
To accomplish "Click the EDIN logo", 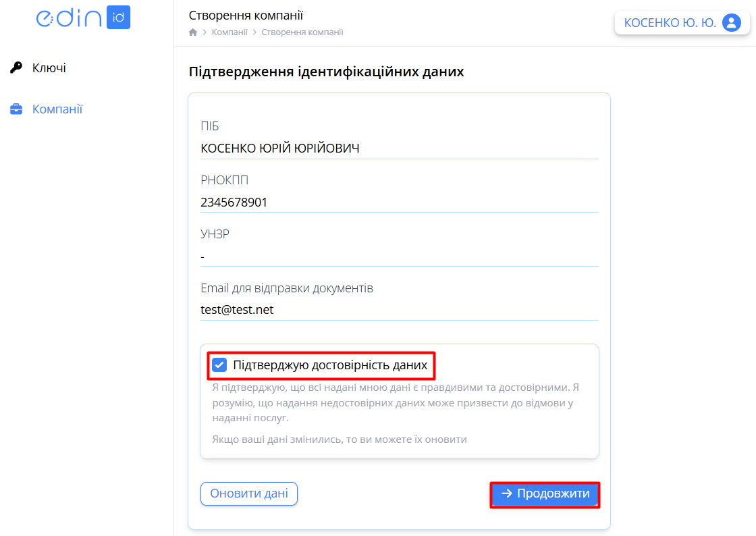I will [x=69, y=18].
